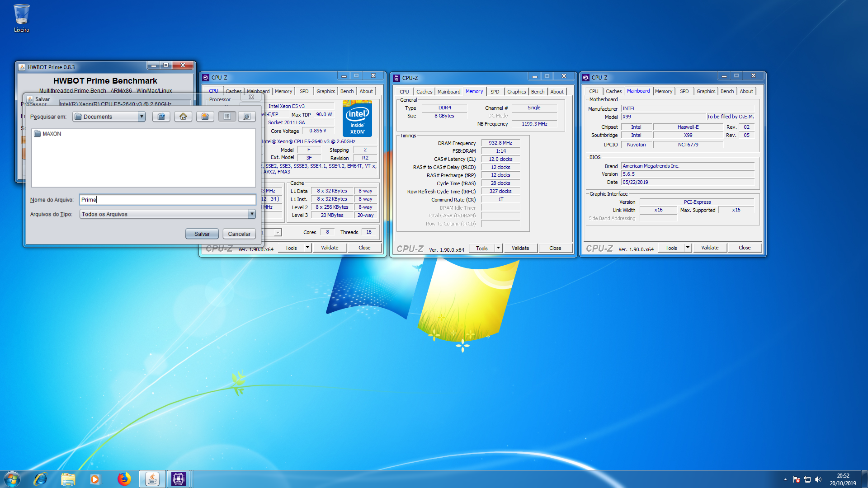
Task: Click the BIOS Brand American Megatrends Inc.
Action: coord(688,166)
